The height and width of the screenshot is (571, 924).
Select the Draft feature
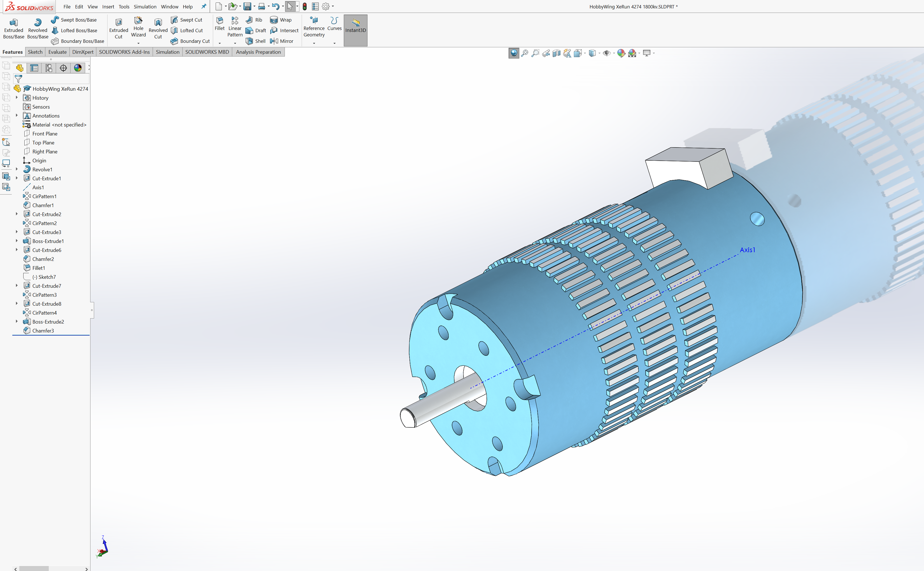click(256, 30)
